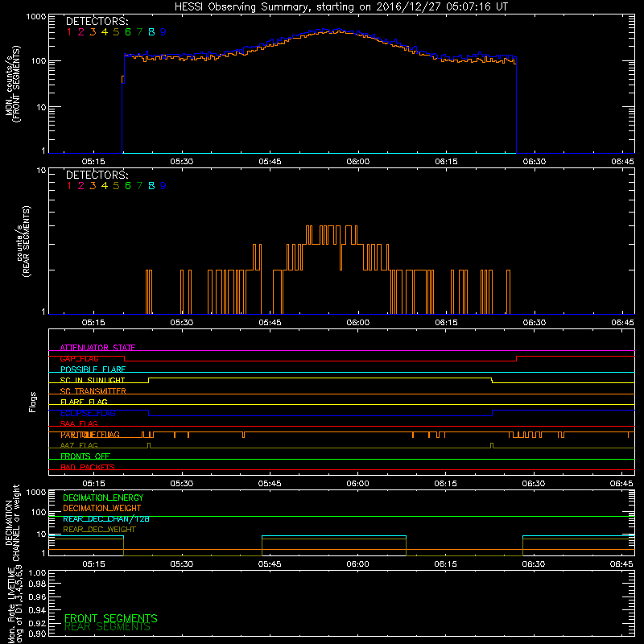The height and width of the screenshot is (644, 644).
Task: Select detector 2 label in front segments legend
Action: pos(81,32)
